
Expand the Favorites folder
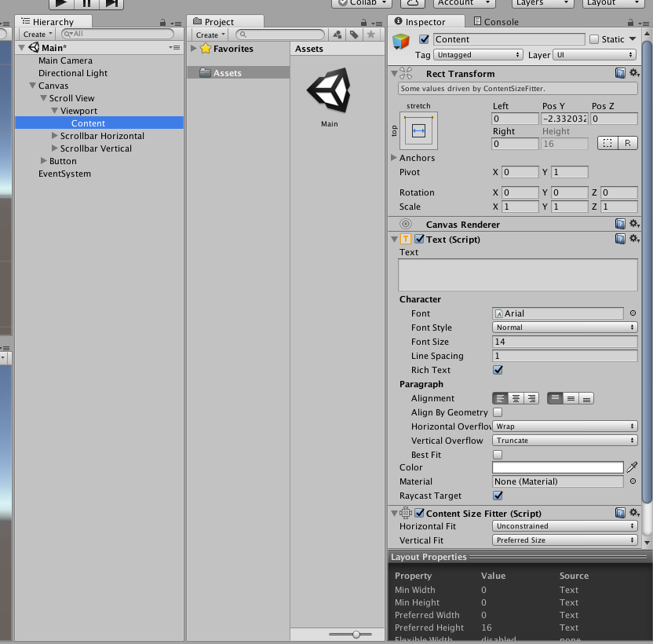[x=194, y=49]
